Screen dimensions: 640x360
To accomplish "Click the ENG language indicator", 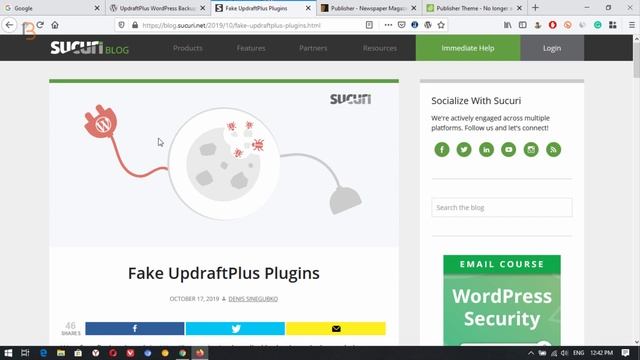I will click(x=578, y=353).
